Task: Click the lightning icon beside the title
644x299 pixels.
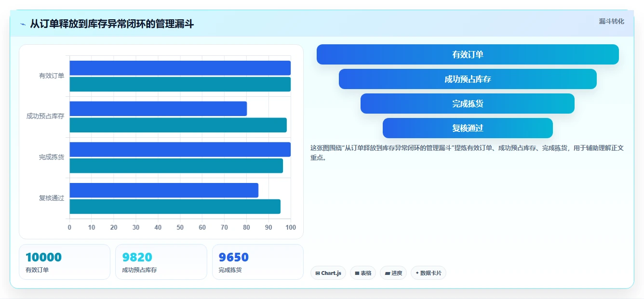Action: (x=23, y=24)
